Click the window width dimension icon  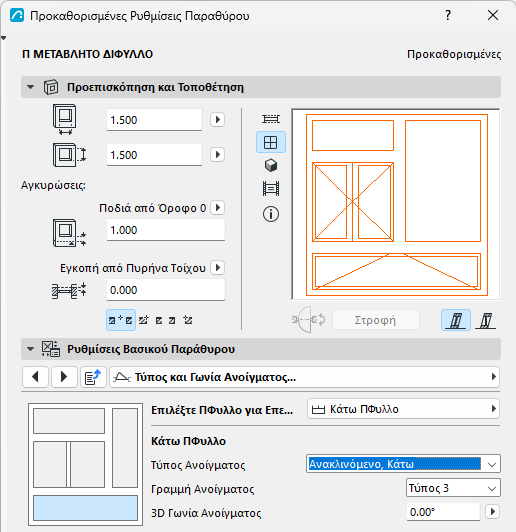pos(64,119)
